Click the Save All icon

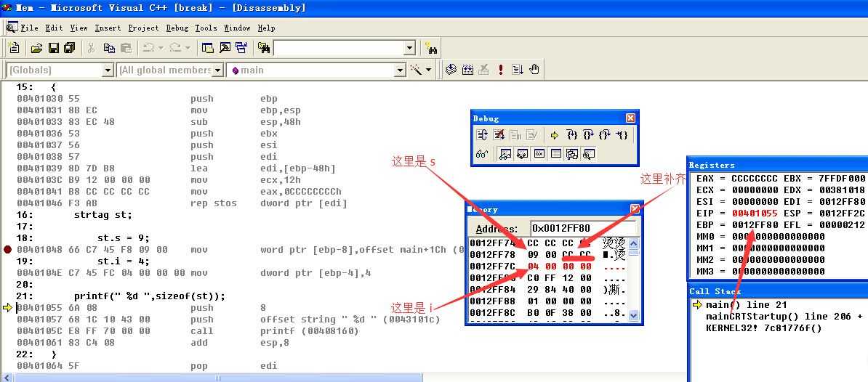tap(70, 48)
